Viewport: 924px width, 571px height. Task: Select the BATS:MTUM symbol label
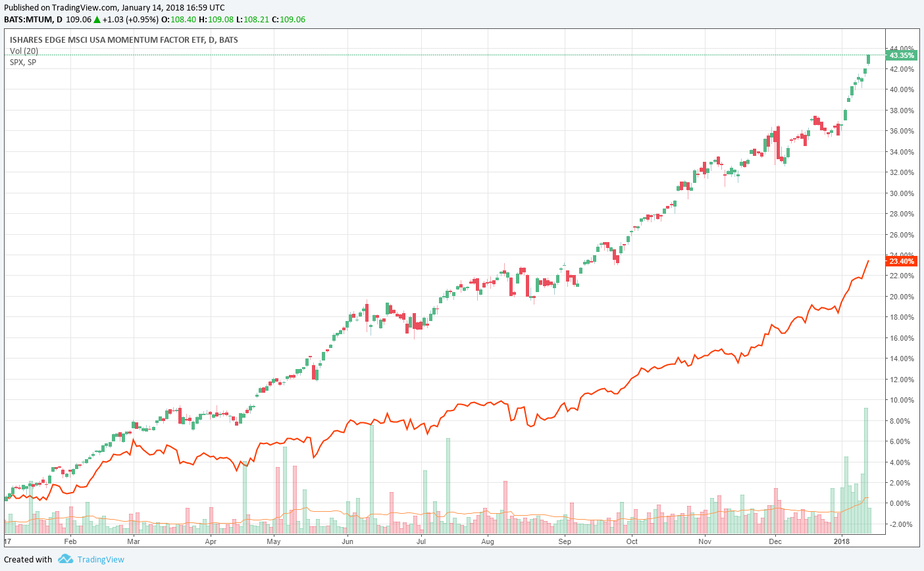click(28, 20)
